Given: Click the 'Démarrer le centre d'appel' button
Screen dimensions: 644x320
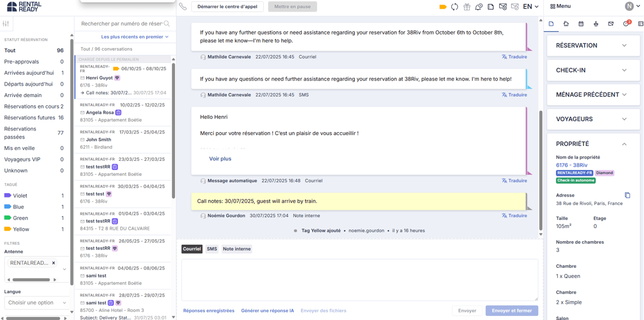Looking at the screenshot, I should click(x=228, y=7).
